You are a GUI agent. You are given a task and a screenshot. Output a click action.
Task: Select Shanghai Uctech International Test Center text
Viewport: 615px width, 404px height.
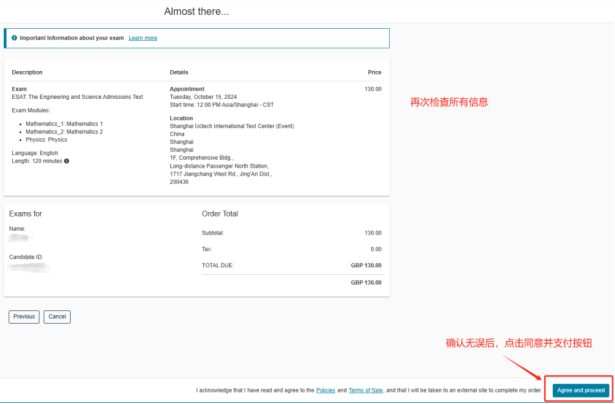coord(232,126)
